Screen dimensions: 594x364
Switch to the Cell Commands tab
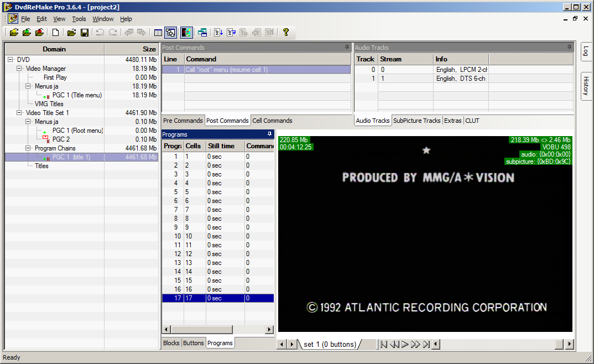[272, 121]
